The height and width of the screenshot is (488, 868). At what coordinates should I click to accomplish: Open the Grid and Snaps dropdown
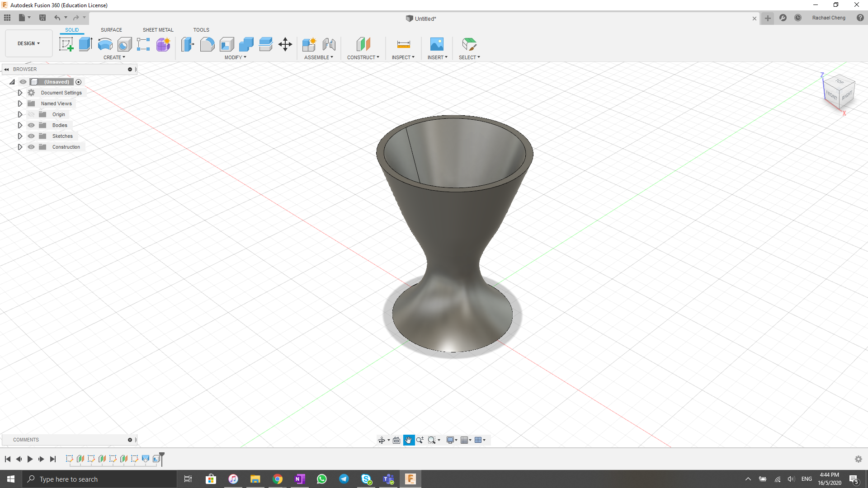tap(466, 440)
